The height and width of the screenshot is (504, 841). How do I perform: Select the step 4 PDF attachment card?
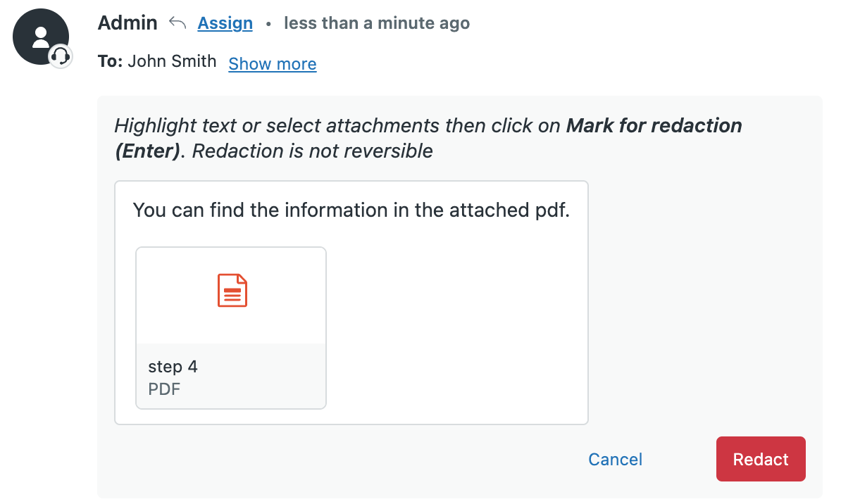(x=231, y=328)
